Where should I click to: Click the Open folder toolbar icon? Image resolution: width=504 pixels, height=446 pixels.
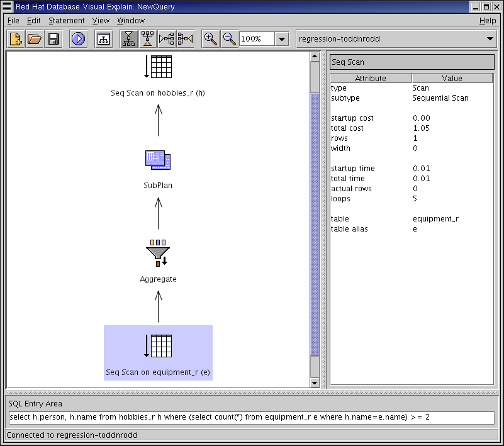pos(35,39)
